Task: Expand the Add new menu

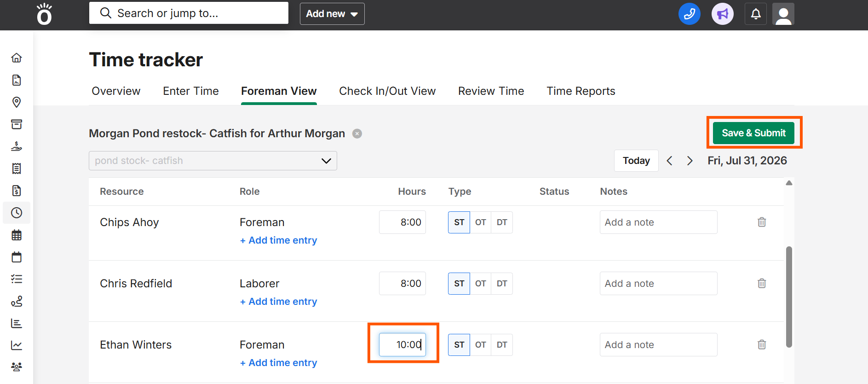Action: tap(332, 14)
